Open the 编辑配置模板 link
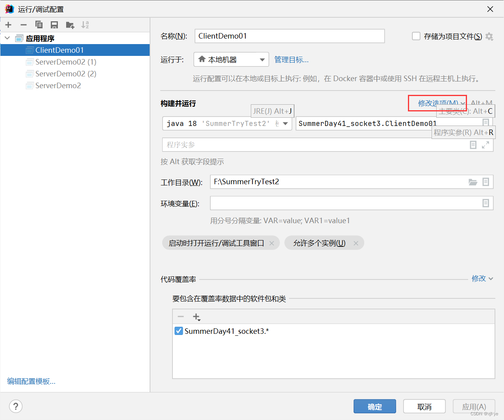The height and width of the screenshot is (420, 504). (31, 381)
